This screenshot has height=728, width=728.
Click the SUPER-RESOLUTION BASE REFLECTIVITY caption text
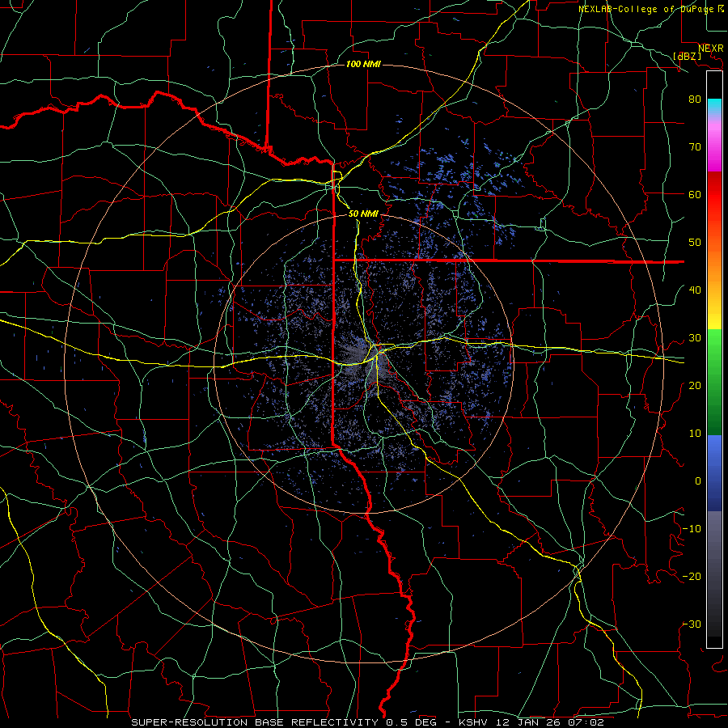pyautogui.click(x=255, y=722)
